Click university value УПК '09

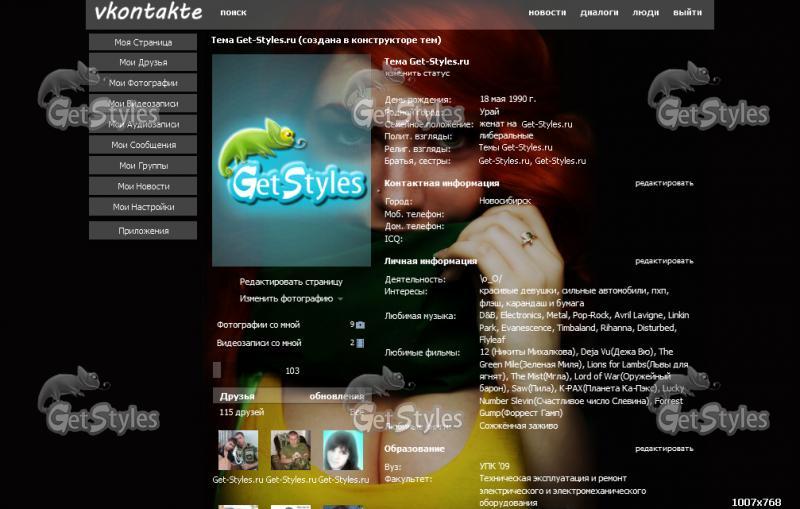tap(494, 466)
